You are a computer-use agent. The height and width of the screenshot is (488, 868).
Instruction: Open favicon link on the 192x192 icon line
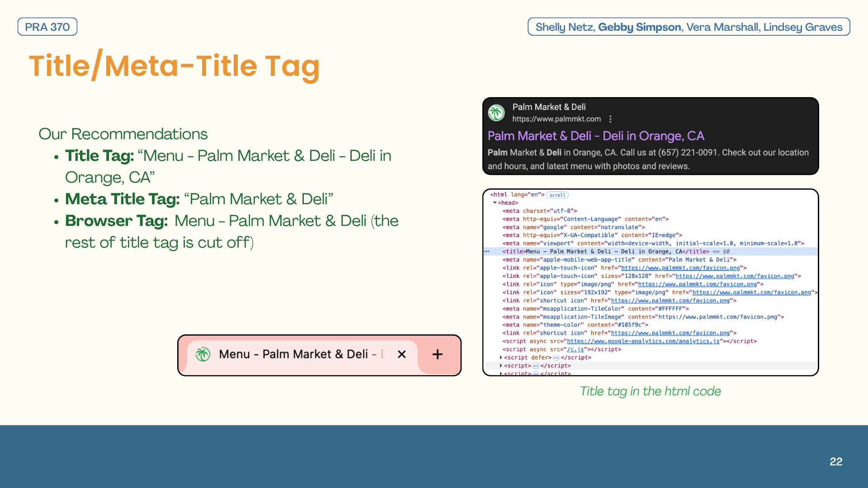[x=752, y=292]
